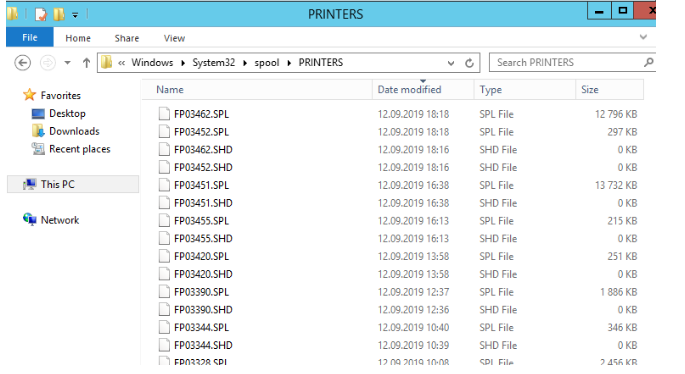The width and height of the screenshot is (685, 374).
Task: Open the recent locations dropdown
Action: click(x=67, y=63)
